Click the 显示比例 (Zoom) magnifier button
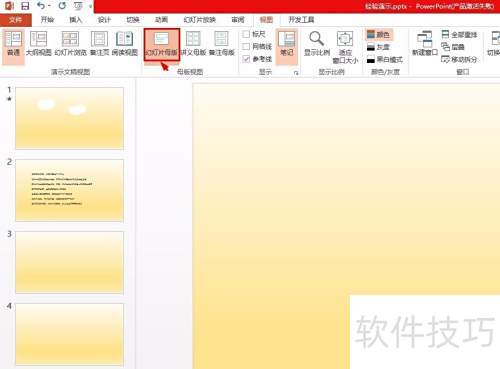This screenshot has width=500, height=369. pos(317,44)
